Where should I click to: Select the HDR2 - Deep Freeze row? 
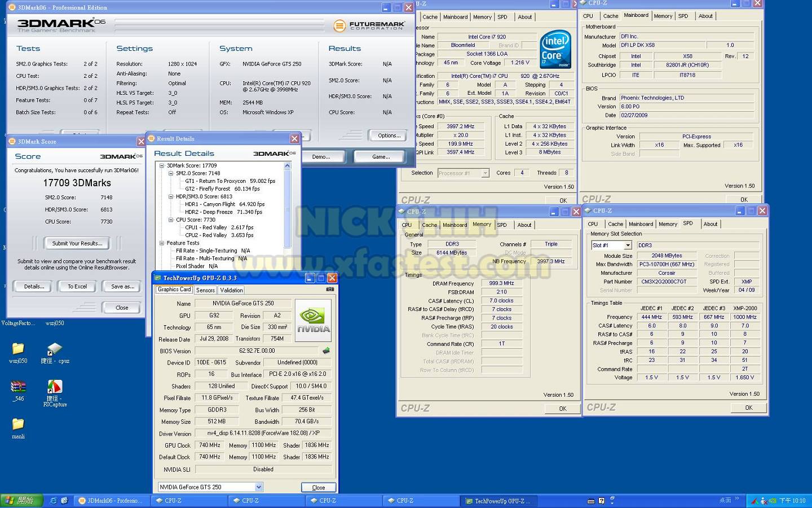tap(223, 212)
